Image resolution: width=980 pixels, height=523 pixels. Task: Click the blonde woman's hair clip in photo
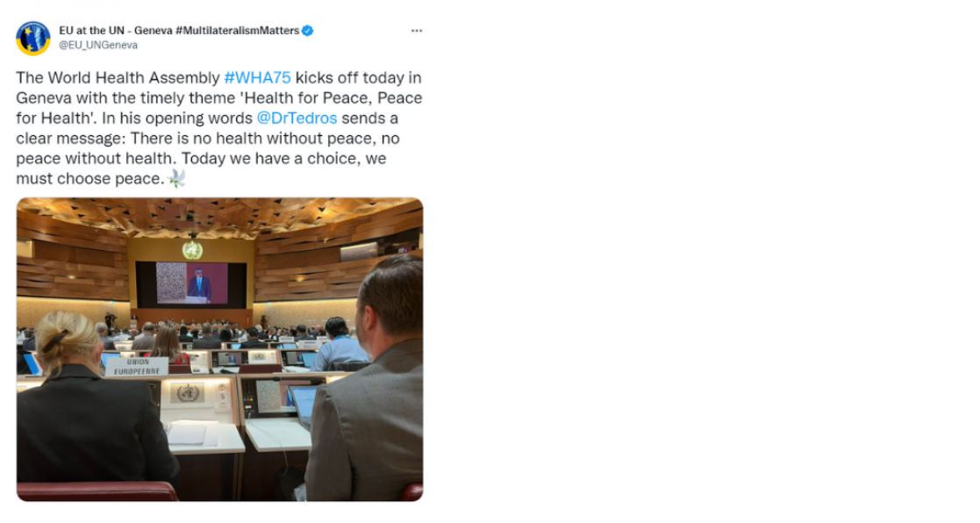click(54, 340)
